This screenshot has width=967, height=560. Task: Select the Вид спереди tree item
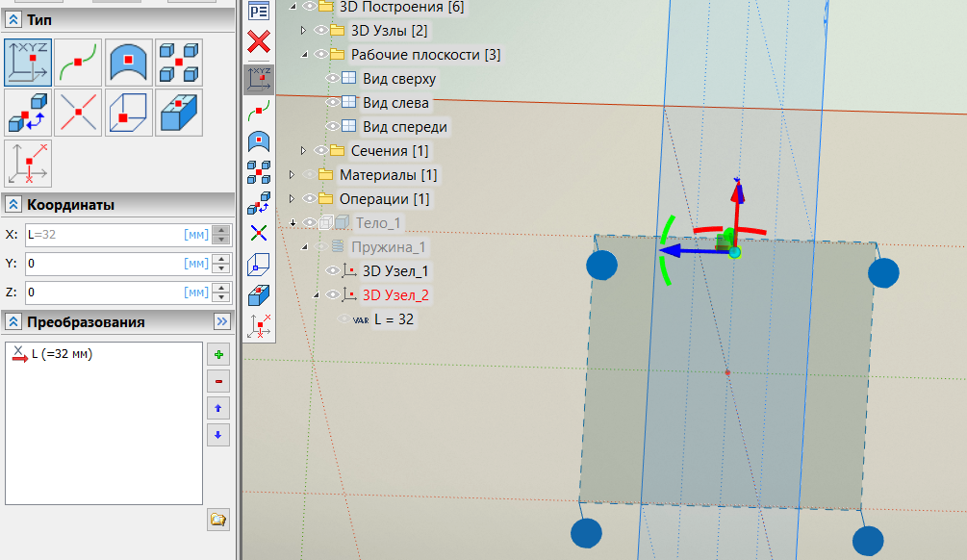[404, 127]
